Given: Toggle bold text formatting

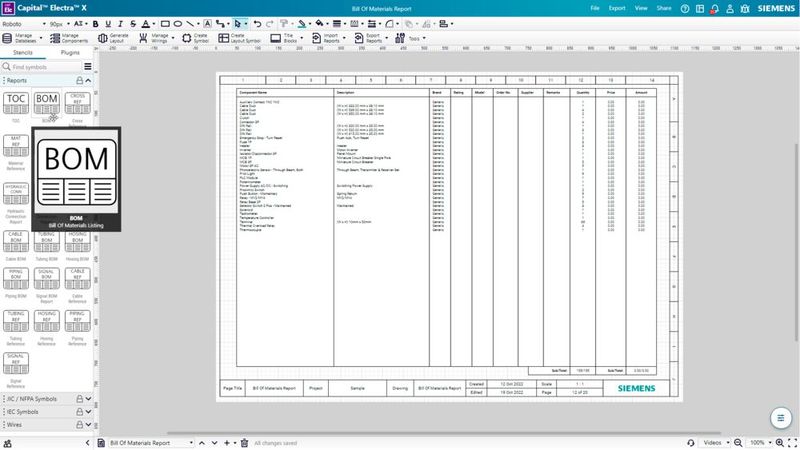Looking at the screenshot, I should coord(95,24).
